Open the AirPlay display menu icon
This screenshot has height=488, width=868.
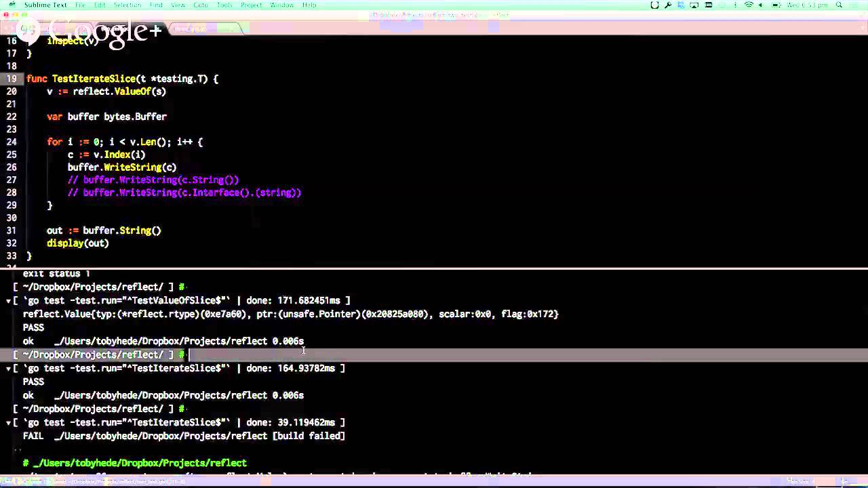(694, 5)
